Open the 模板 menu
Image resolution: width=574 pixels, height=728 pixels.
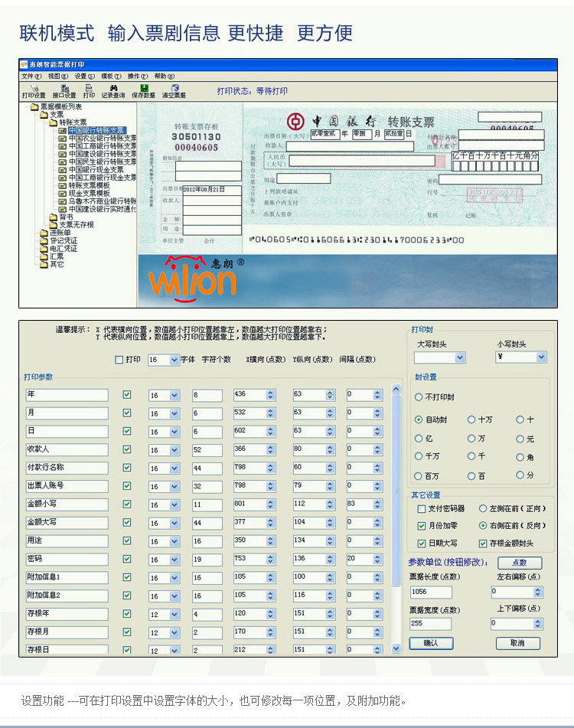click(x=111, y=77)
